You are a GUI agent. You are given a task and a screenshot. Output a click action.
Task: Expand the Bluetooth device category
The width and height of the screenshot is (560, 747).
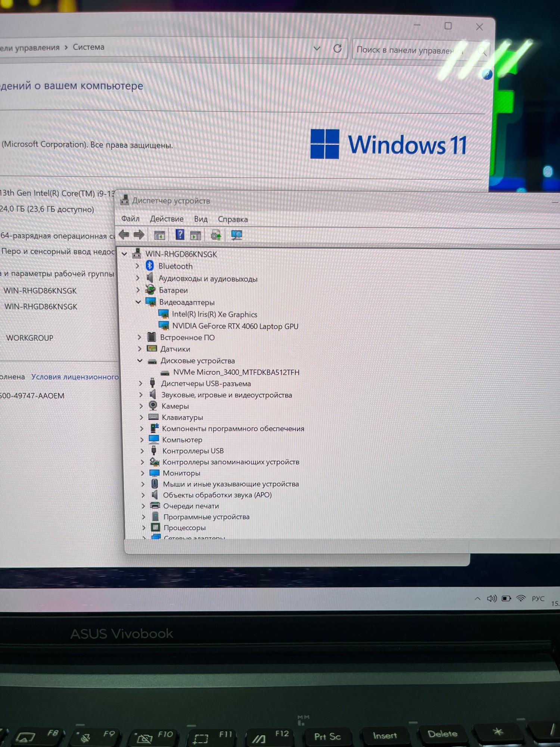pyautogui.click(x=137, y=266)
